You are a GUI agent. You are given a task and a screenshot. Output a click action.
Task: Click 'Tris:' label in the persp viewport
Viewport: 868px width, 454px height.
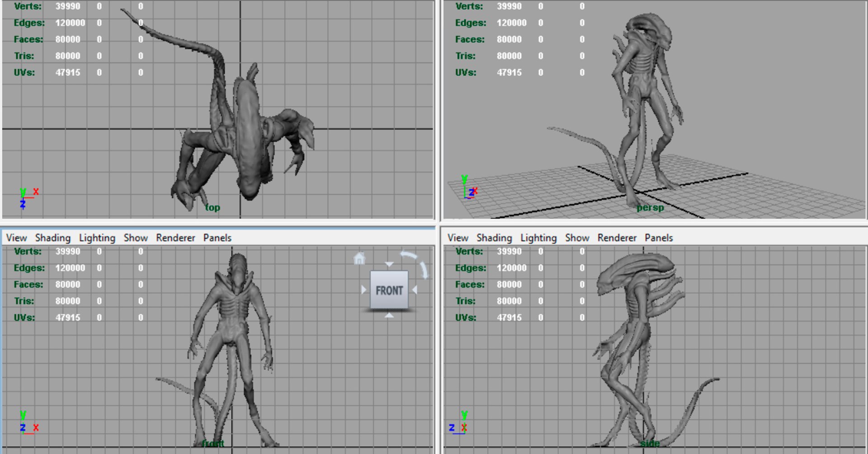[465, 56]
